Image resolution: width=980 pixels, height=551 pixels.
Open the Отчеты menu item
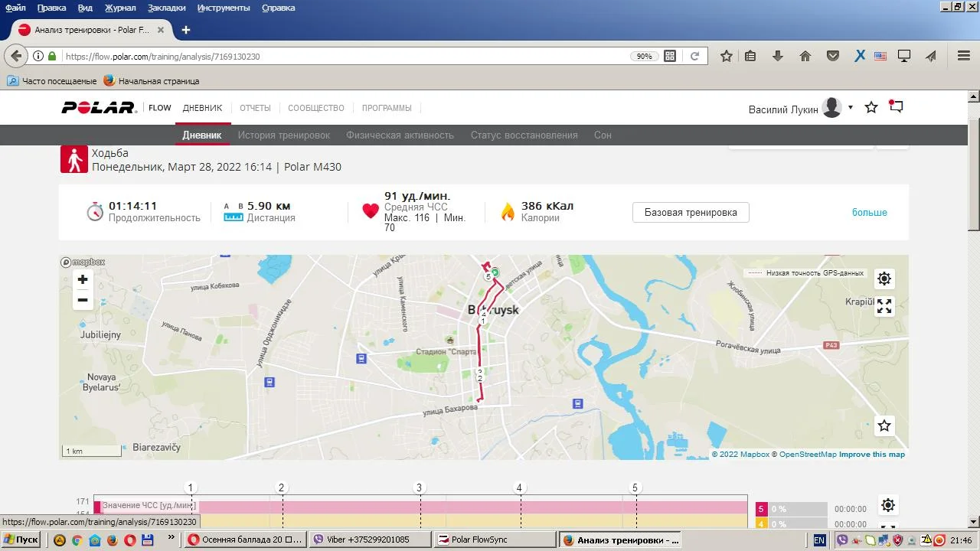click(x=255, y=108)
